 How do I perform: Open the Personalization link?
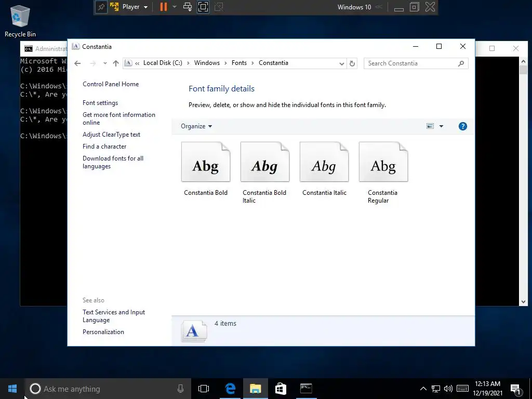point(103,332)
